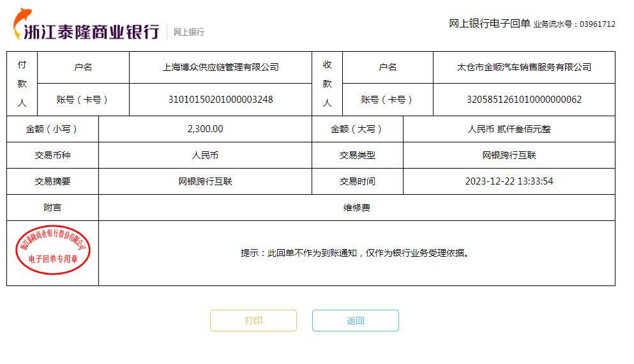Click the red electronic receipt seal stamp
Viewport: 634px width, 364px height.
52,250
